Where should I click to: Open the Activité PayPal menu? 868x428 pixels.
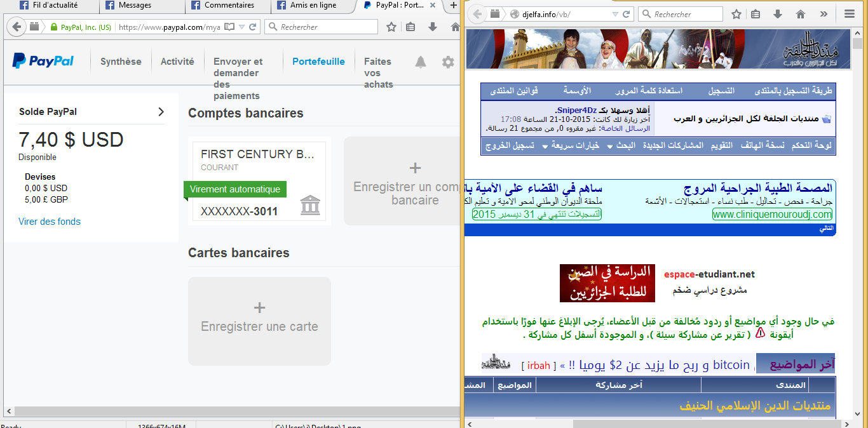click(x=177, y=62)
